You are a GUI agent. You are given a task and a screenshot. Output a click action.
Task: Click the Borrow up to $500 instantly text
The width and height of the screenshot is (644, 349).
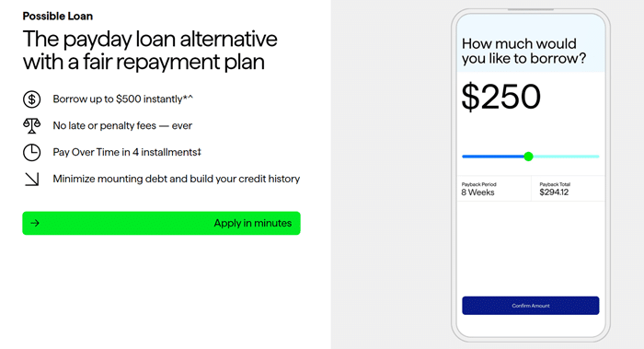pos(122,99)
